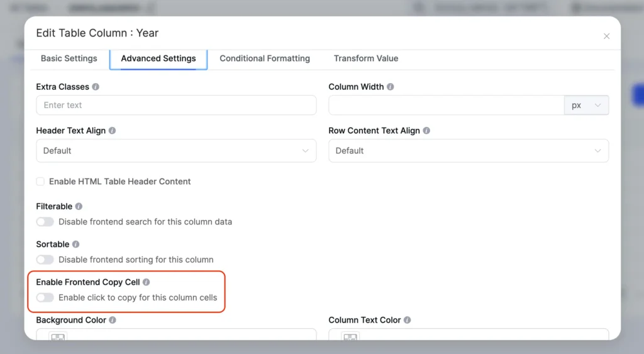Click the Column Width input field
This screenshot has width=644, height=354.
point(447,105)
